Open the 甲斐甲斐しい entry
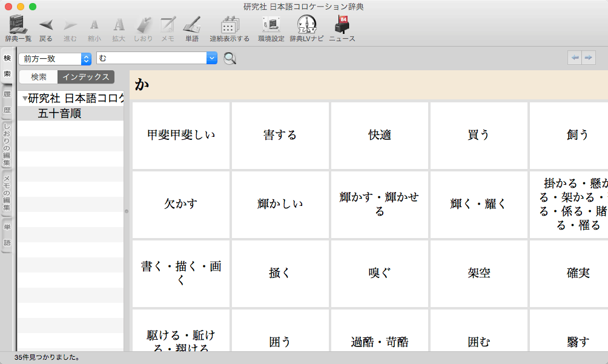The width and height of the screenshot is (608, 364). click(181, 135)
